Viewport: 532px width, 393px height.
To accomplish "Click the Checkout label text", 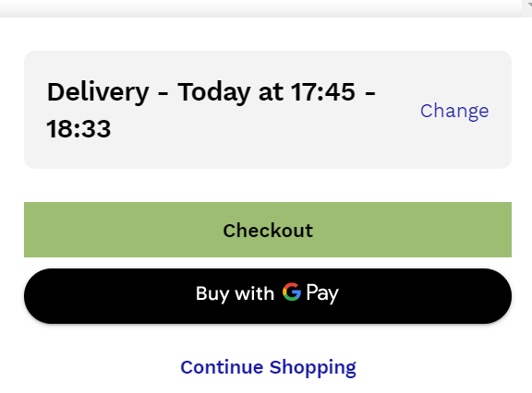I will click(268, 231).
